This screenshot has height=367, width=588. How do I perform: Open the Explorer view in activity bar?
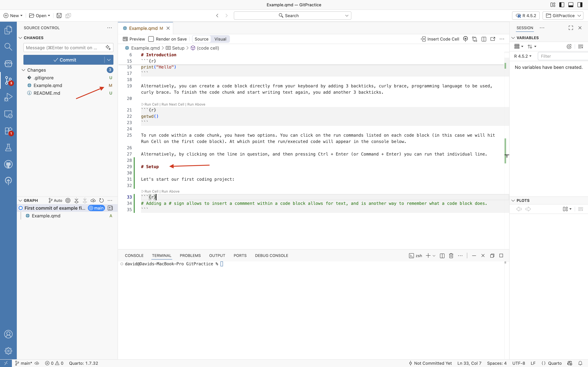tap(8, 30)
